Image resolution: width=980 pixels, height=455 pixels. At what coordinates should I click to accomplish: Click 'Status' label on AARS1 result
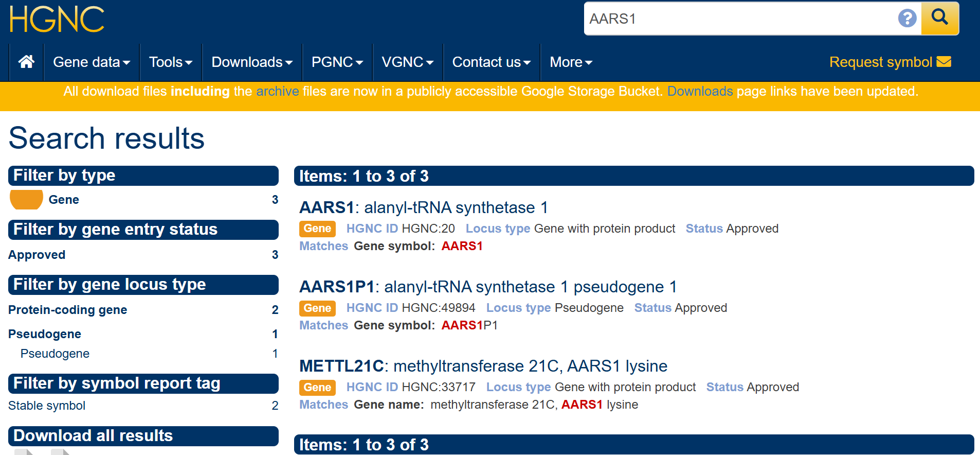[704, 229]
